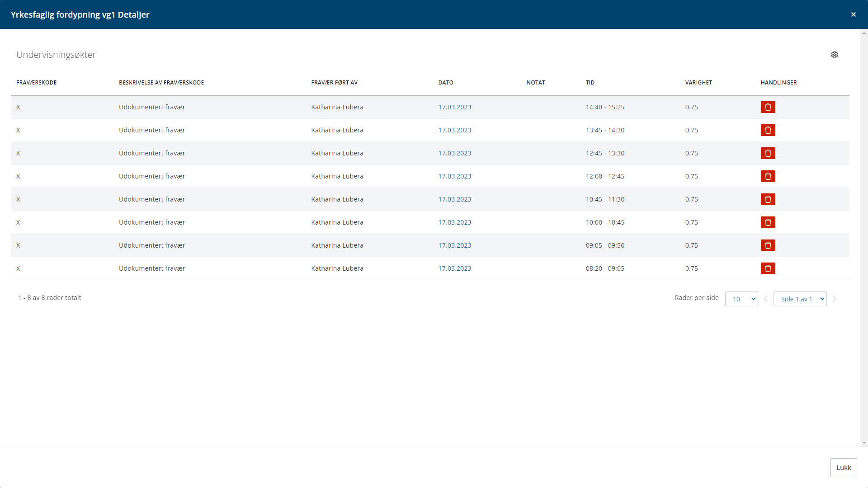Open date link for 08:20 - 09:05 row

pos(454,268)
